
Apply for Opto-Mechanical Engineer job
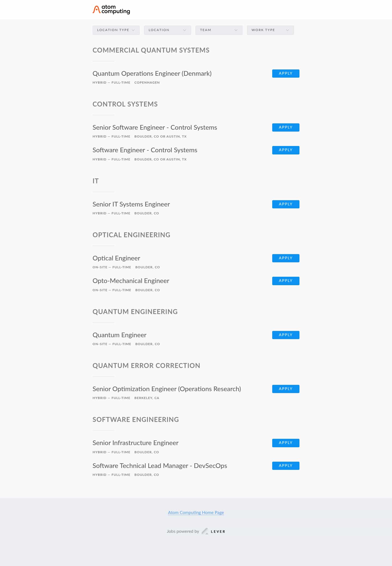(x=286, y=281)
